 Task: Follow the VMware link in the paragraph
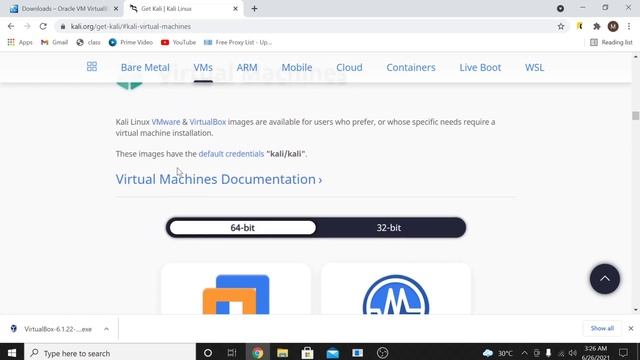point(166,122)
